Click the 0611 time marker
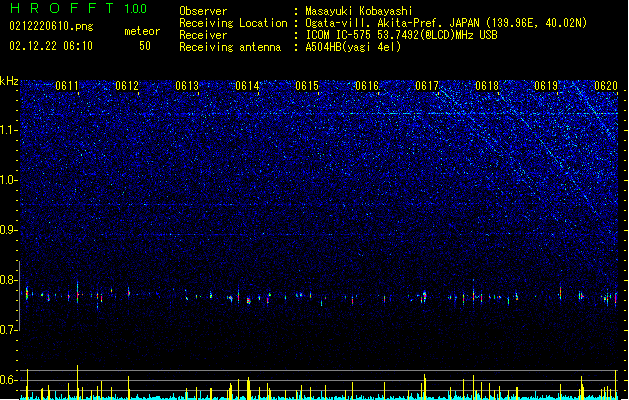Image resolution: width=629 pixels, height=400 pixels. click(x=67, y=86)
